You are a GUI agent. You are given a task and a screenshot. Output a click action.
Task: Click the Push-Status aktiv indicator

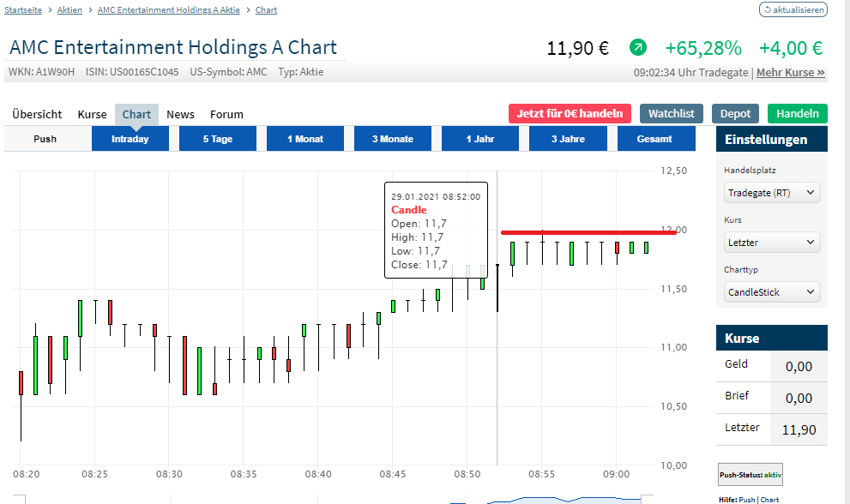point(751,474)
